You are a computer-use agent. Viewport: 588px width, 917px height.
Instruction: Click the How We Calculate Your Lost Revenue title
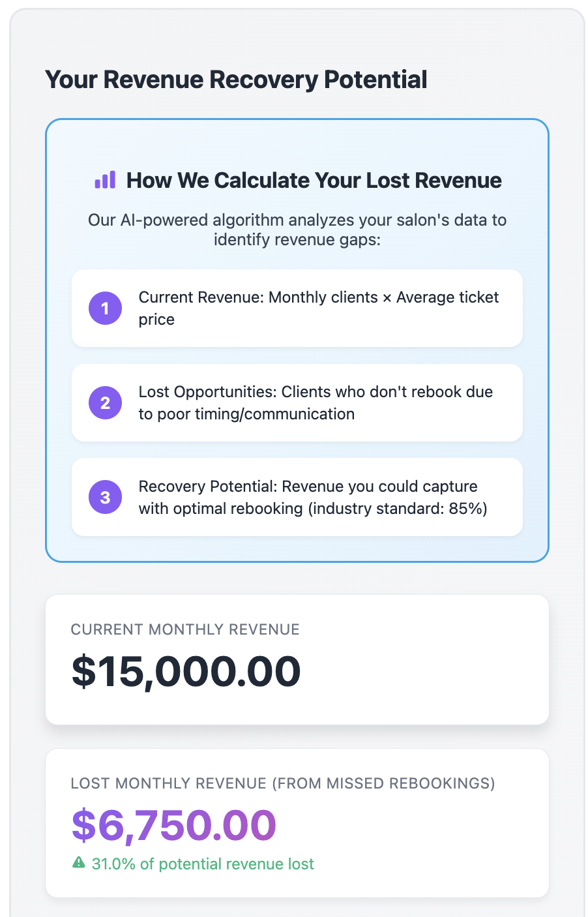(x=314, y=180)
